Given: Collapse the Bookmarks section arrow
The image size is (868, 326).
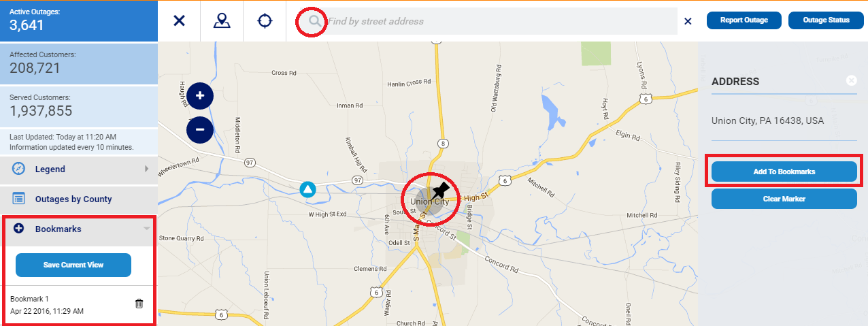Looking at the screenshot, I should 146,229.
